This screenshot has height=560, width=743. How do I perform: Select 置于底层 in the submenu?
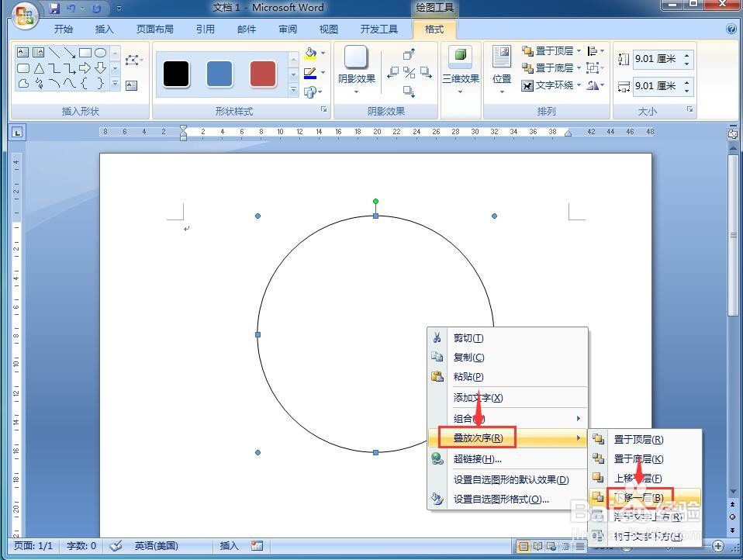pos(645,459)
